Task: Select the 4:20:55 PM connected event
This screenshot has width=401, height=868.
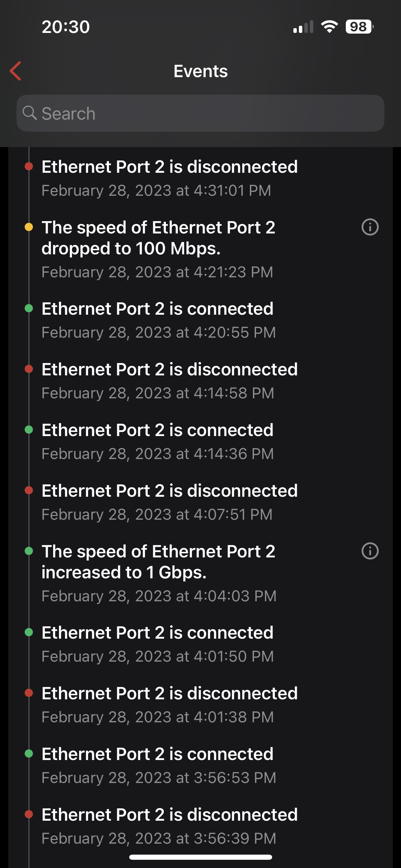Action: pos(158,320)
